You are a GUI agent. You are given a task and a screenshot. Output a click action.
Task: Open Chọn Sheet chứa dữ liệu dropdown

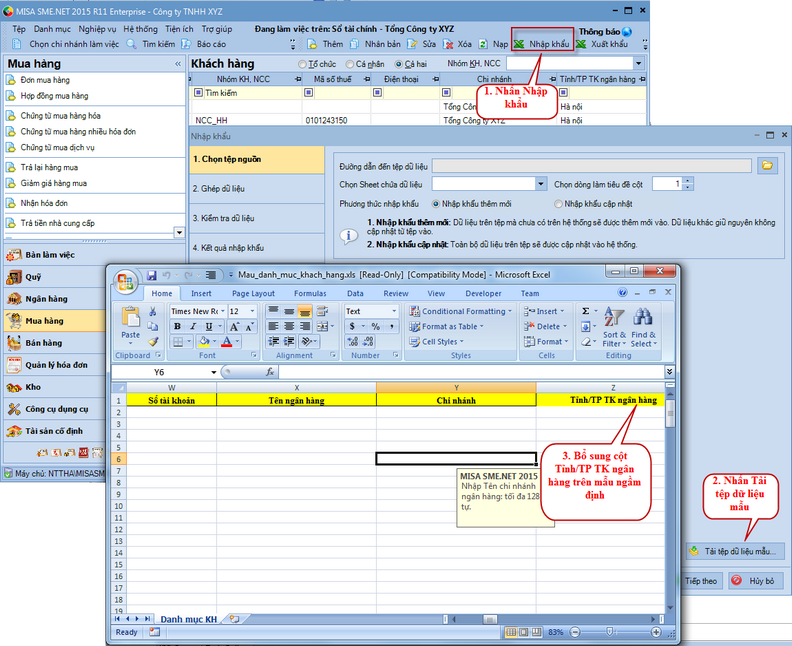click(x=540, y=184)
